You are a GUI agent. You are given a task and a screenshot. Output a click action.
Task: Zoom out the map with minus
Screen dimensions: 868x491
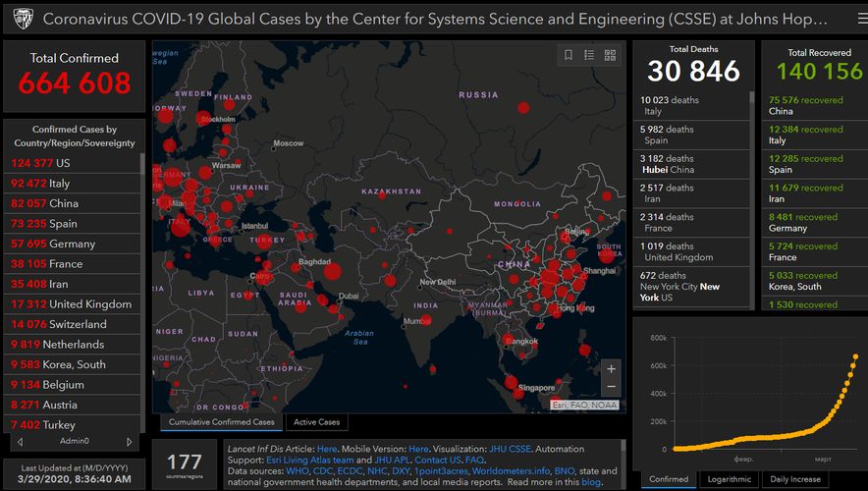point(611,388)
